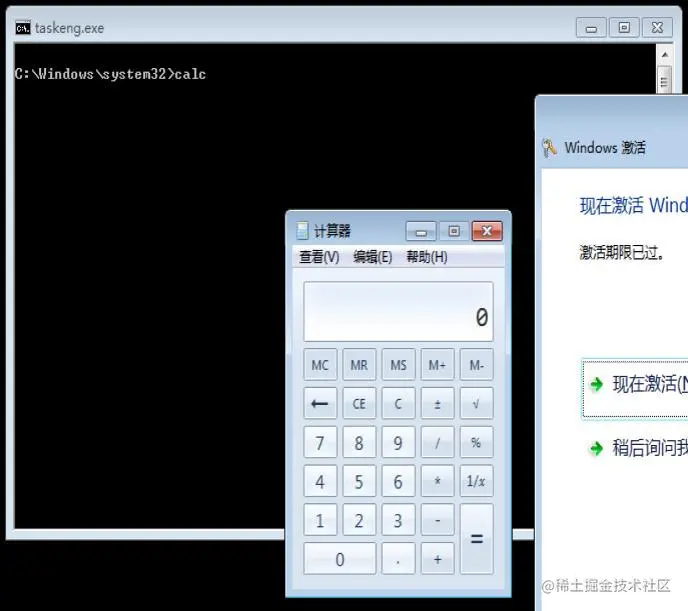Click the Calculator title bar icon
This screenshot has width=688, height=611.
click(x=302, y=231)
